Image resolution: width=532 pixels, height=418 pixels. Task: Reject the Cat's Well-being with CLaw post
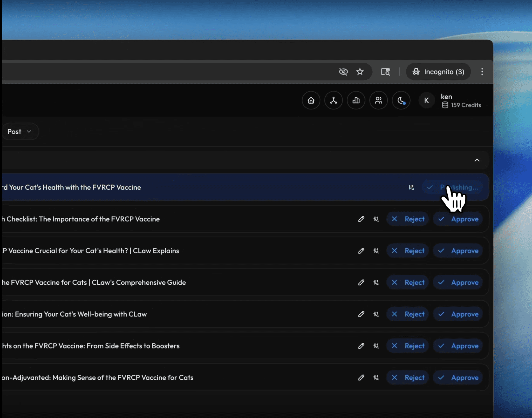tap(407, 314)
